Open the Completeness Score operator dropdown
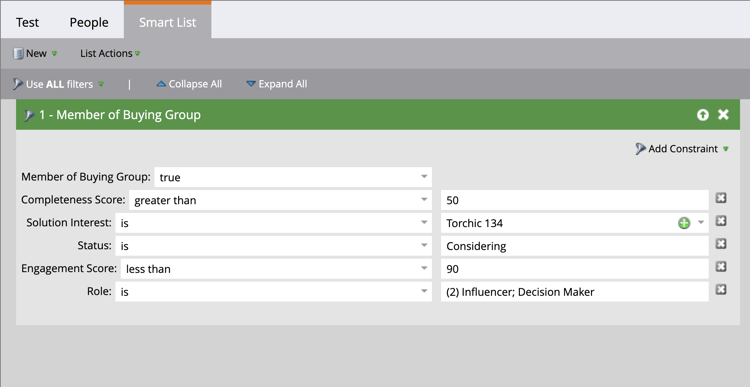Image resolution: width=750 pixels, height=387 pixels. click(280, 200)
